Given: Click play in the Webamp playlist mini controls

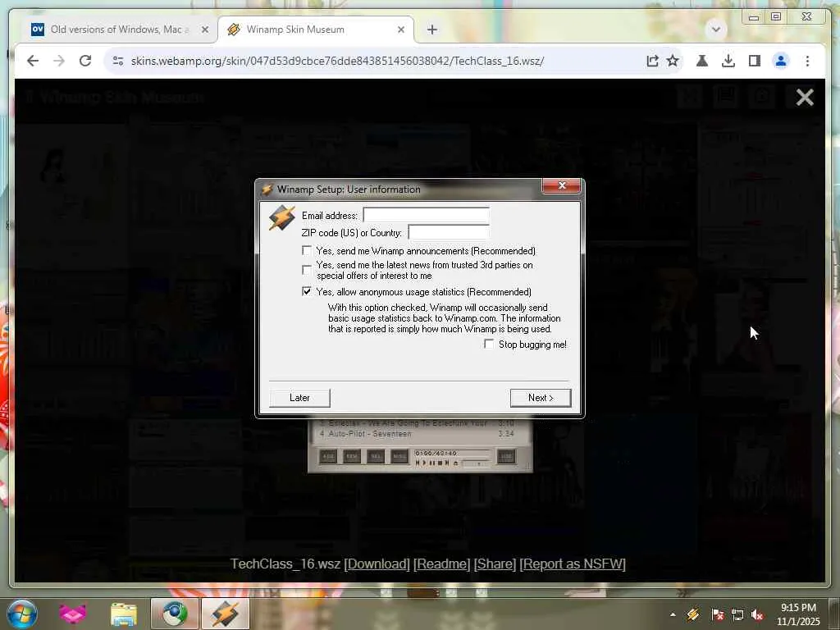Looking at the screenshot, I should [x=425, y=463].
